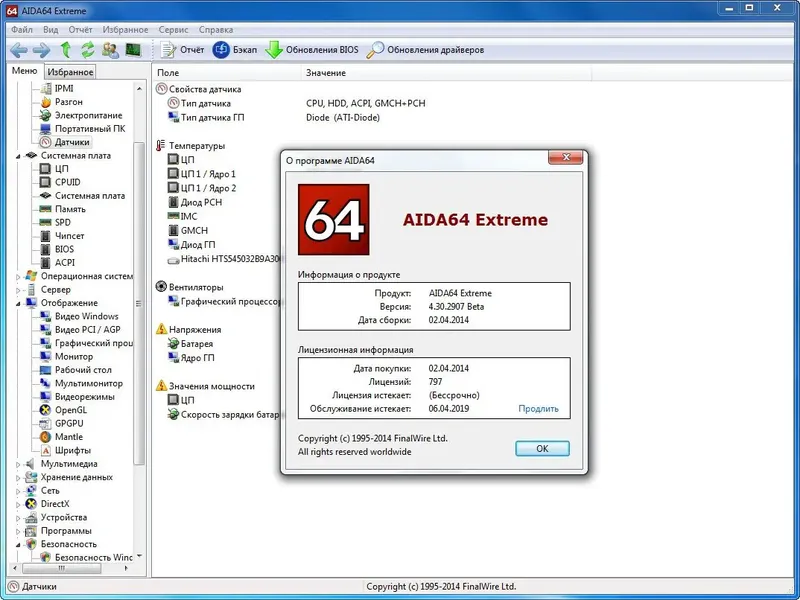Click the Продлить link

click(538, 409)
